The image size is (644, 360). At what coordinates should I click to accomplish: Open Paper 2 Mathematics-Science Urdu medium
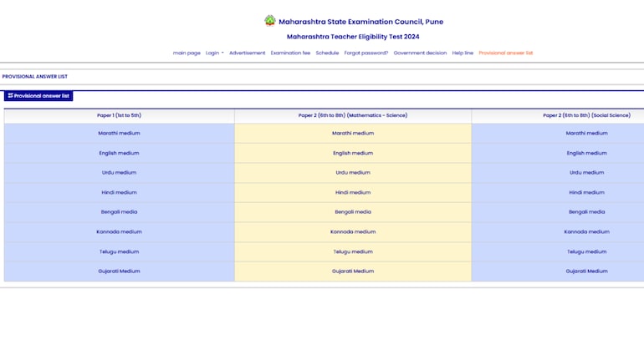point(353,172)
